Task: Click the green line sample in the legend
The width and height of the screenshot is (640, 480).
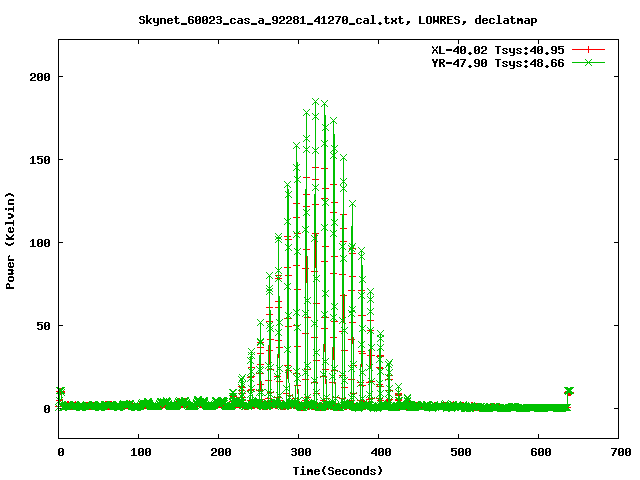Action: coord(588,62)
